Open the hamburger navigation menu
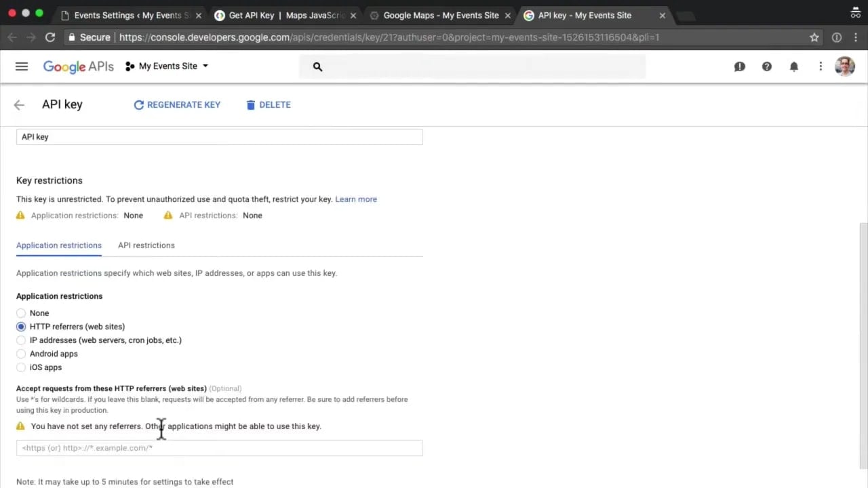The height and width of the screenshot is (488, 868). (x=22, y=66)
